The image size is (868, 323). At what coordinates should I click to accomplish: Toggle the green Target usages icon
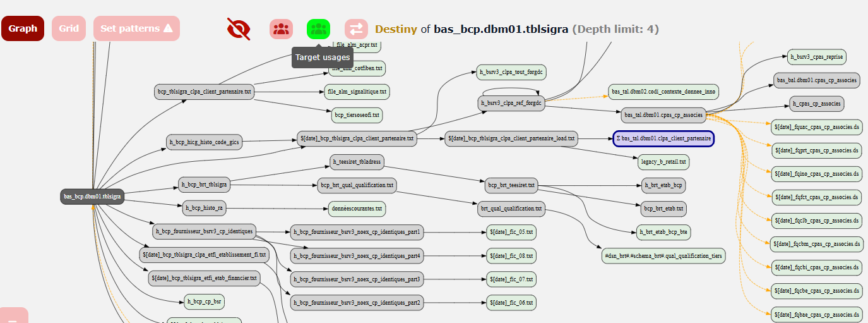point(319,28)
